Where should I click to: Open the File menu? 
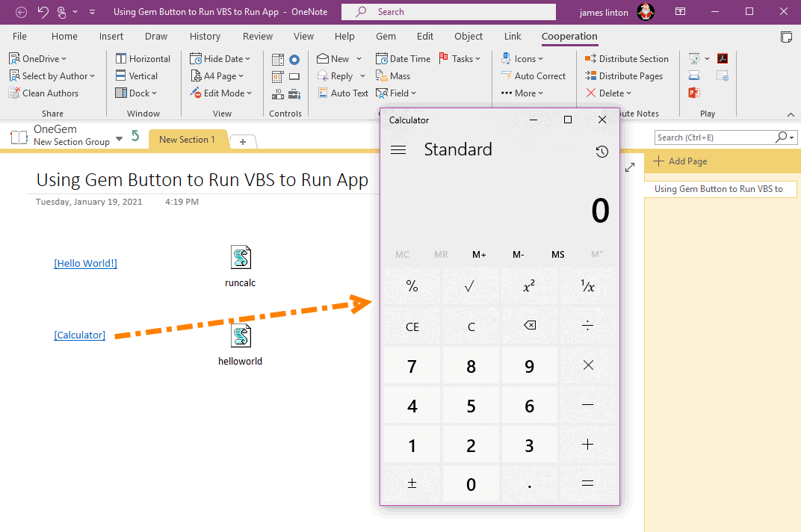click(x=19, y=37)
